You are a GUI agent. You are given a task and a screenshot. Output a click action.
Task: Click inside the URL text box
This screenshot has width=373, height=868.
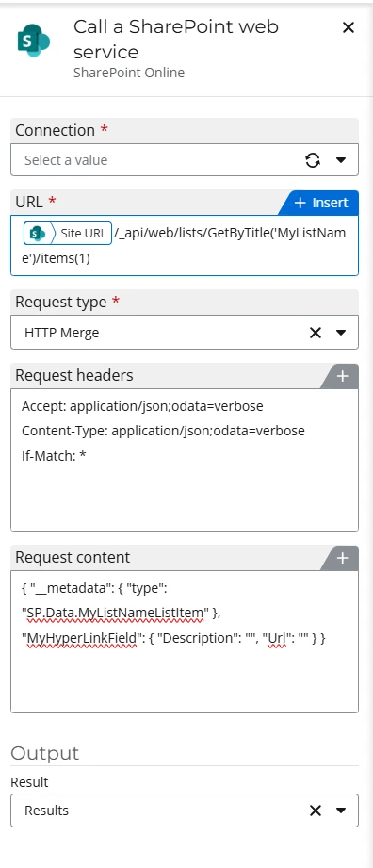coord(185,245)
